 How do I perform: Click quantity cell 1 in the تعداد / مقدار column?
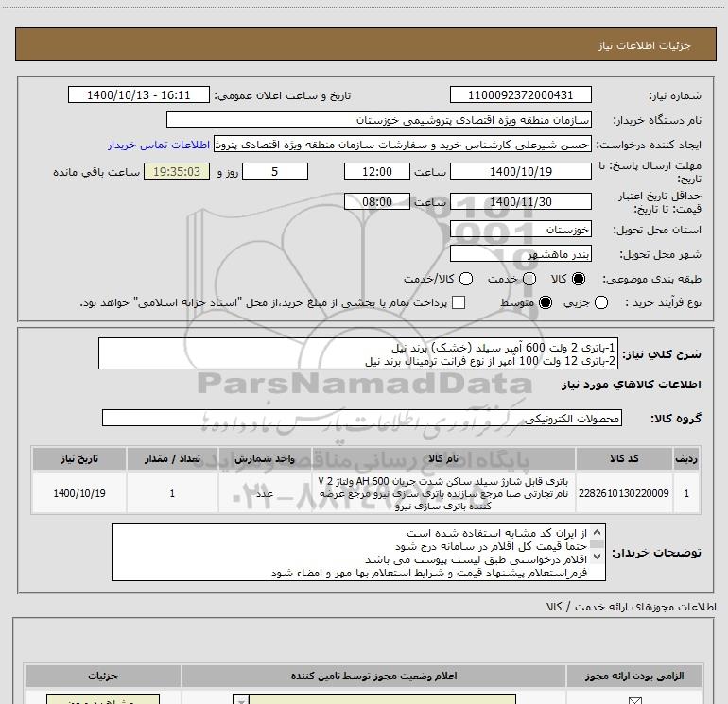pyautogui.click(x=172, y=493)
